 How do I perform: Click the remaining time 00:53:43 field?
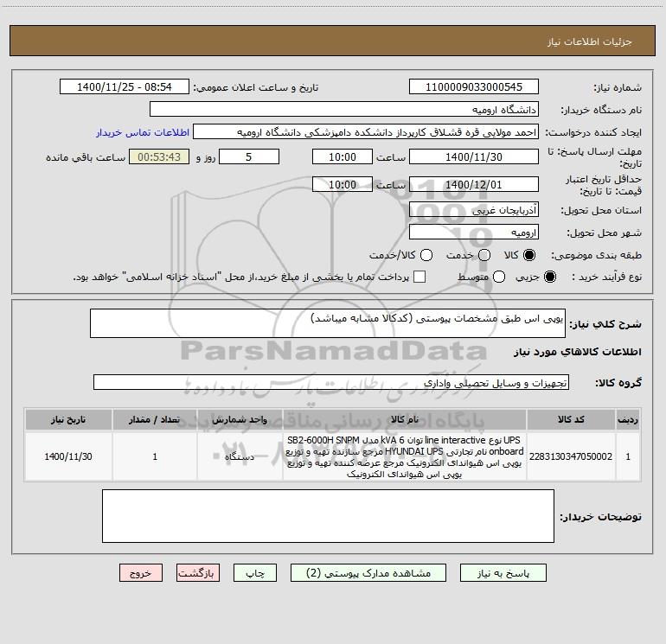[159, 156]
